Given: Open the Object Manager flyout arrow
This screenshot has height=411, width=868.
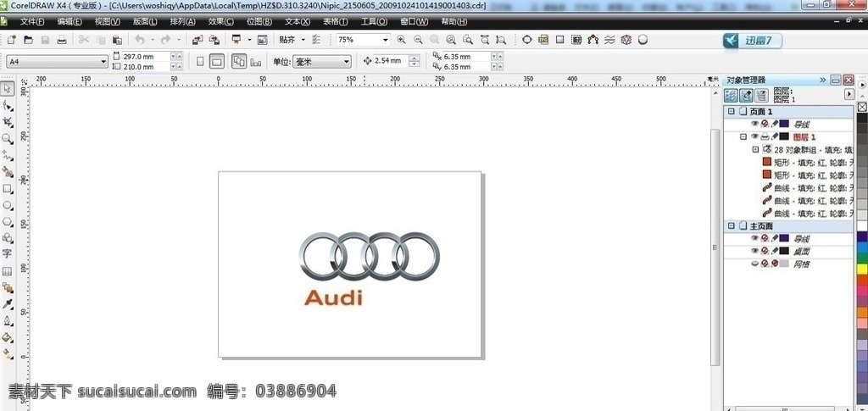Looking at the screenshot, I should pos(849,95).
